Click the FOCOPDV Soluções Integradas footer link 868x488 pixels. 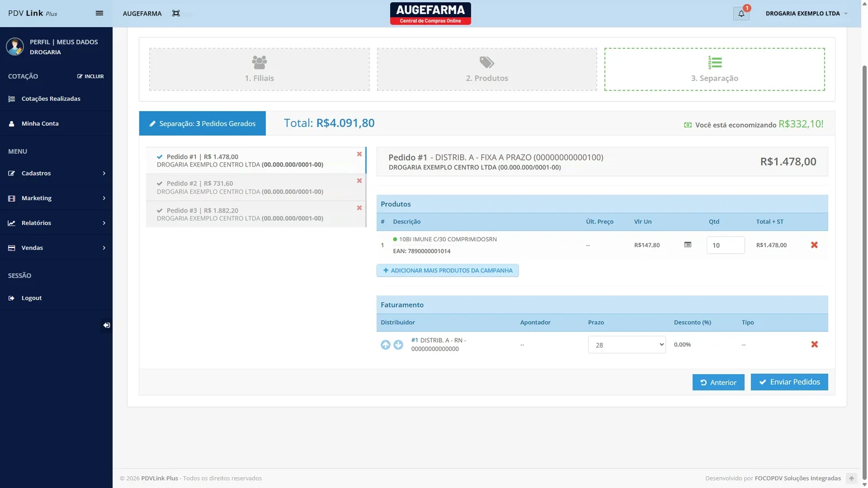pos(797,478)
